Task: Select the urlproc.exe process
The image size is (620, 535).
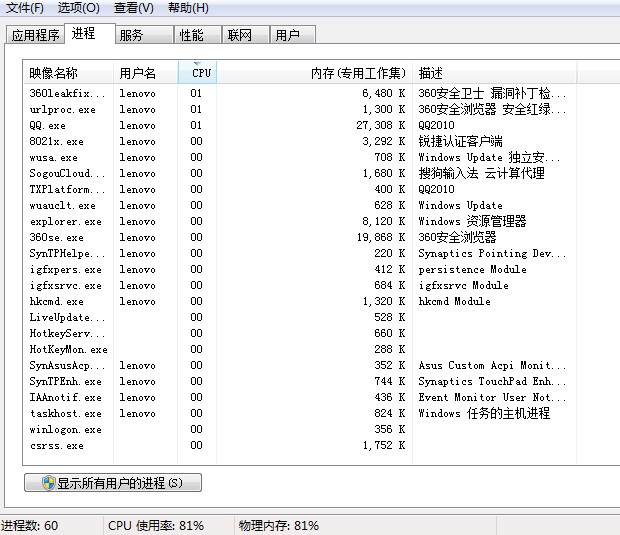Action: [299, 109]
